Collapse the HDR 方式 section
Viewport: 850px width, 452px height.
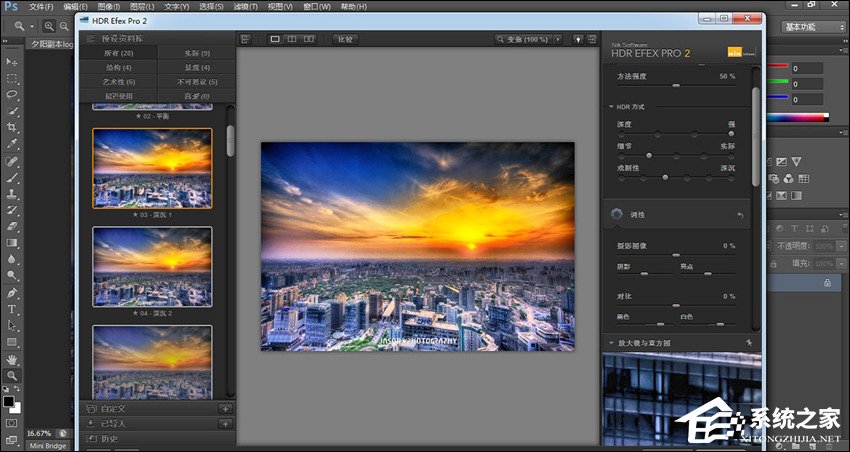(612, 107)
